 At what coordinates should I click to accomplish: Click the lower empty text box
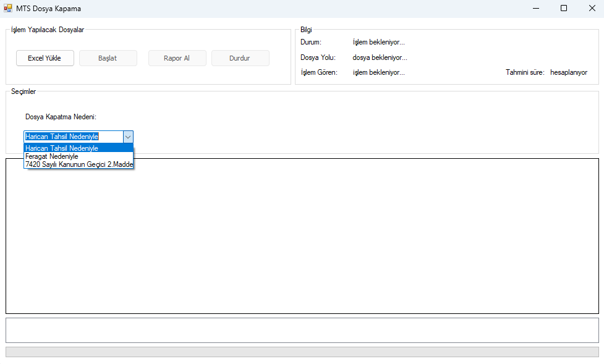click(302, 330)
